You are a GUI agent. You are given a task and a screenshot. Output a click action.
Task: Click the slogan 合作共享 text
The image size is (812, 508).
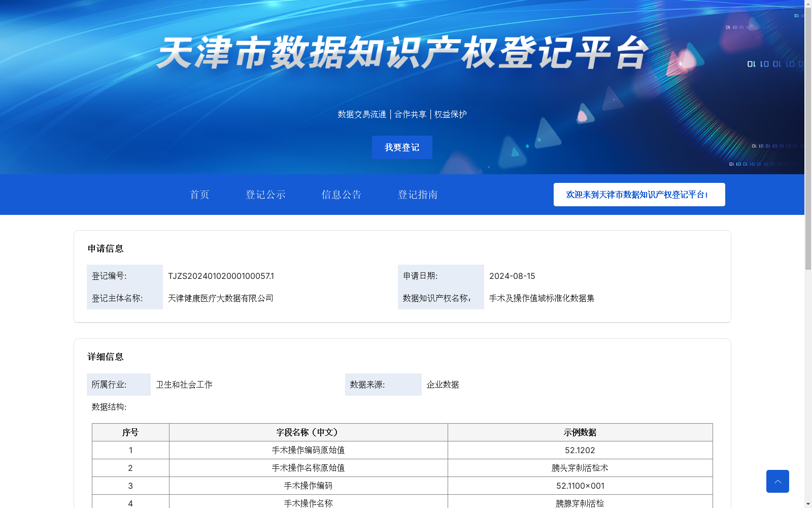(411, 114)
